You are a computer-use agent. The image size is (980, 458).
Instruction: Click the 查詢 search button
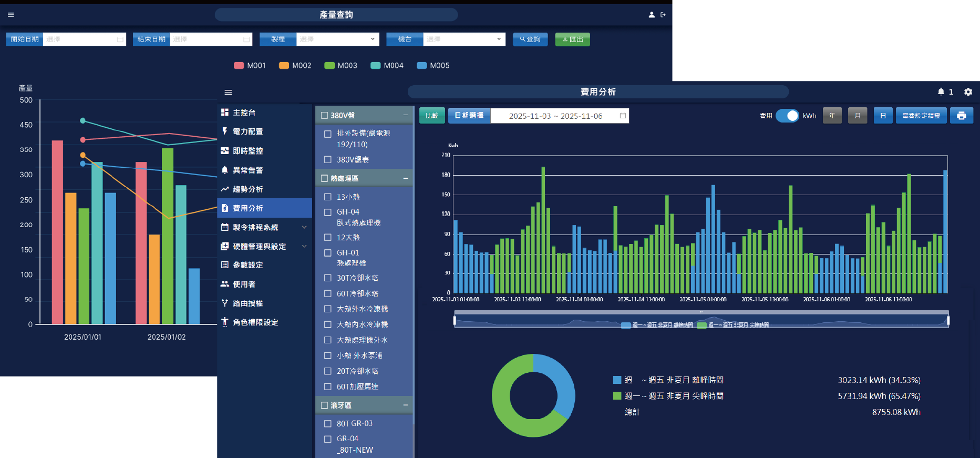[530, 39]
